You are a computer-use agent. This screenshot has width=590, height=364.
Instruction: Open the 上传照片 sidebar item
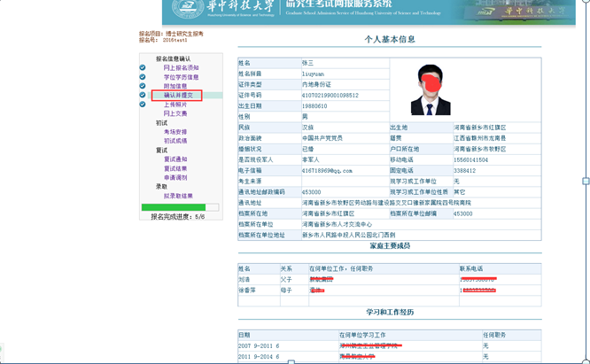point(175,105)
